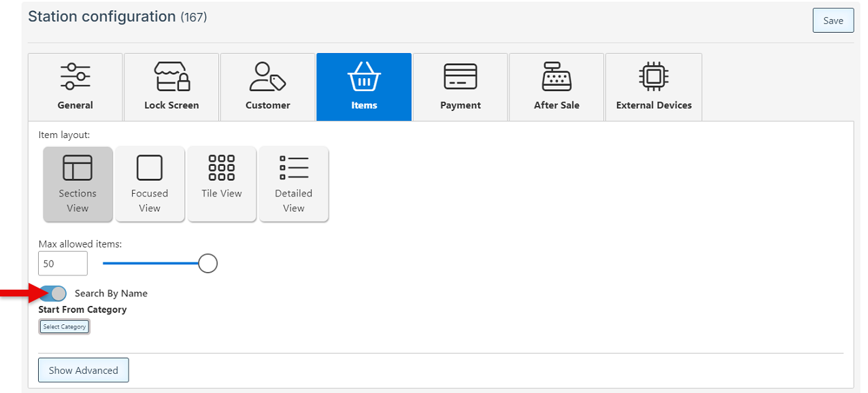Select the Sections View layout option
Screen dimensions: 868x393
coord(78,184)
